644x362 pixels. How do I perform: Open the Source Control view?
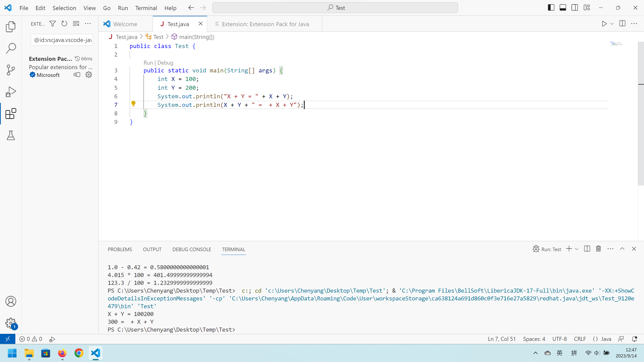[x=11, y=70]
